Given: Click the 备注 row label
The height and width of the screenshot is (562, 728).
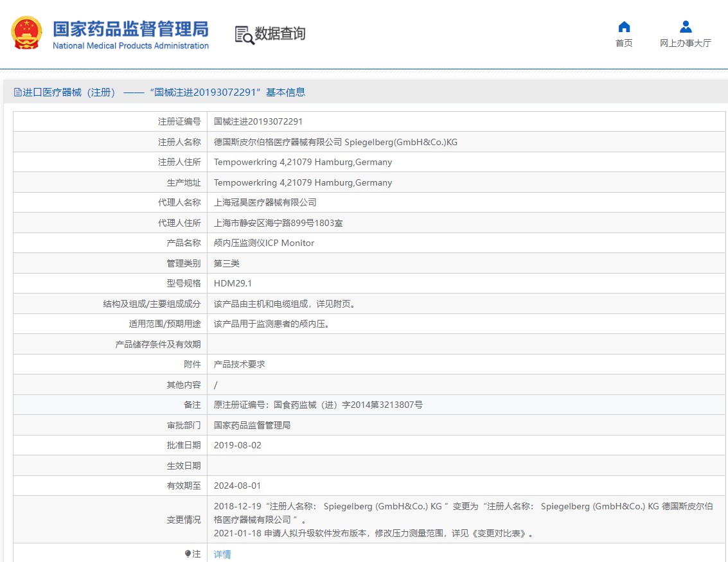Looking at the screenshot, I should pos(192,405).
